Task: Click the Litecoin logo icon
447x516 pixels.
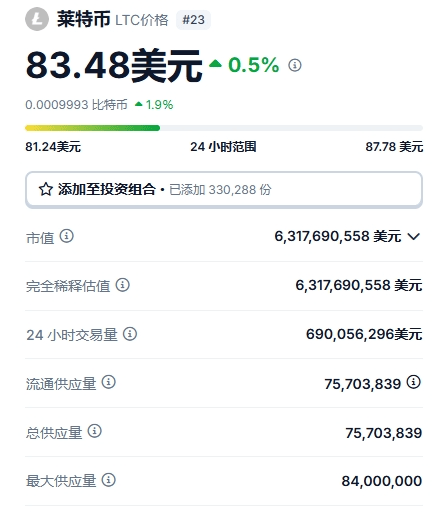Action: pos(37,19)
